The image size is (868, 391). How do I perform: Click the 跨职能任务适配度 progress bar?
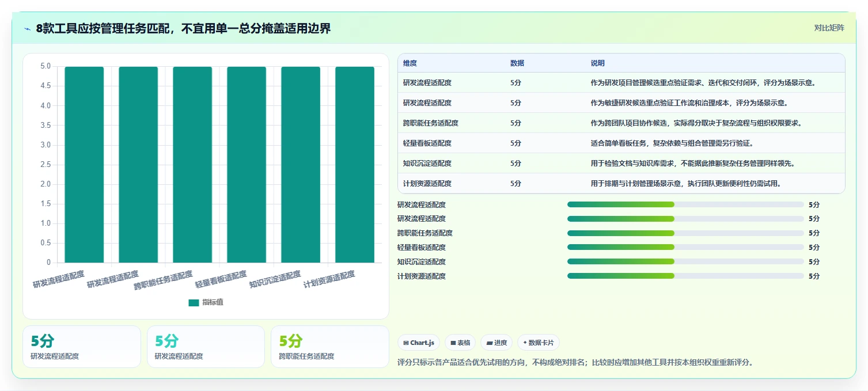point(685,233)
